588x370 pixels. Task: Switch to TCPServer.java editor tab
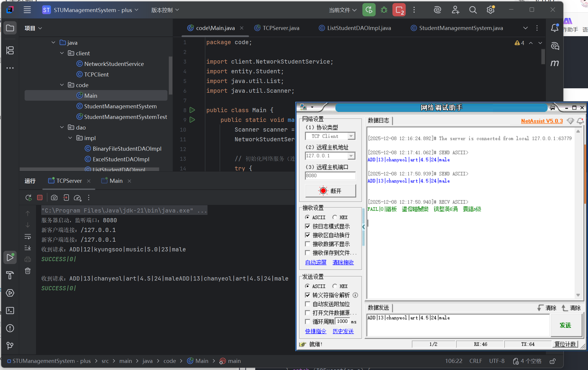click(281, 28)
